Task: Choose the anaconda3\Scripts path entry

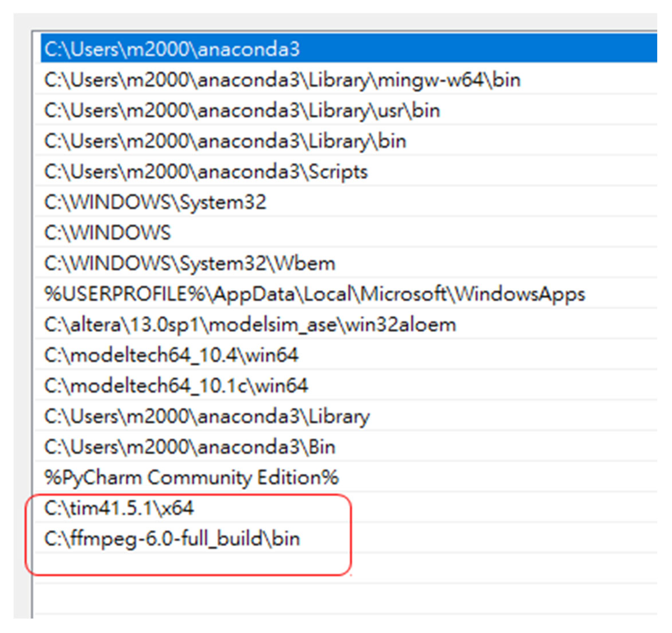Action: pyautogui.click(x=206, y=172)
